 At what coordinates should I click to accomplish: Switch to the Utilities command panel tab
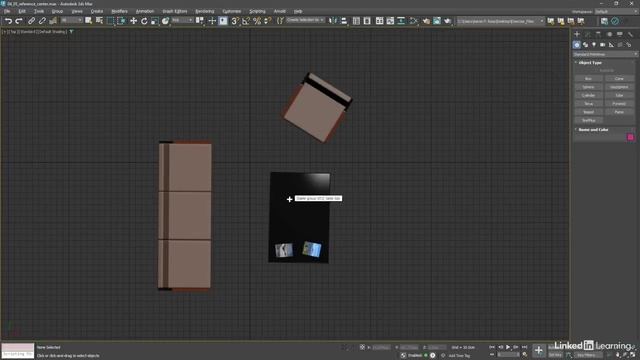[630, 34]
